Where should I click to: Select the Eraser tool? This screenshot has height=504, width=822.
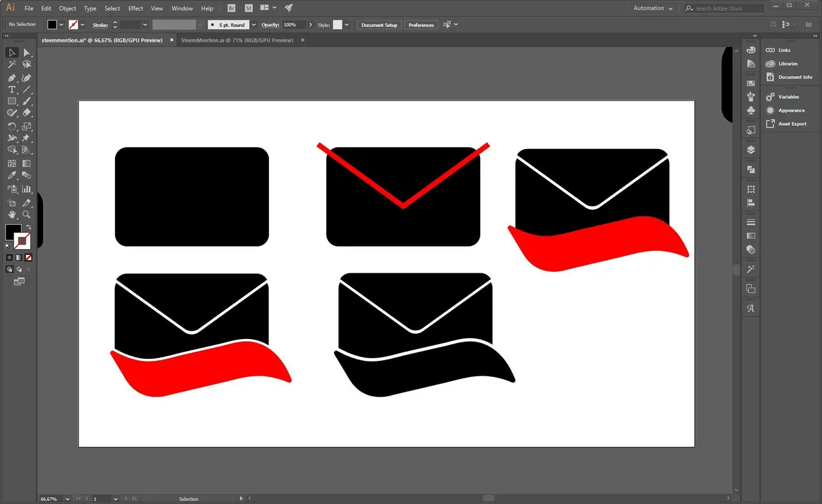click(27, 113)
